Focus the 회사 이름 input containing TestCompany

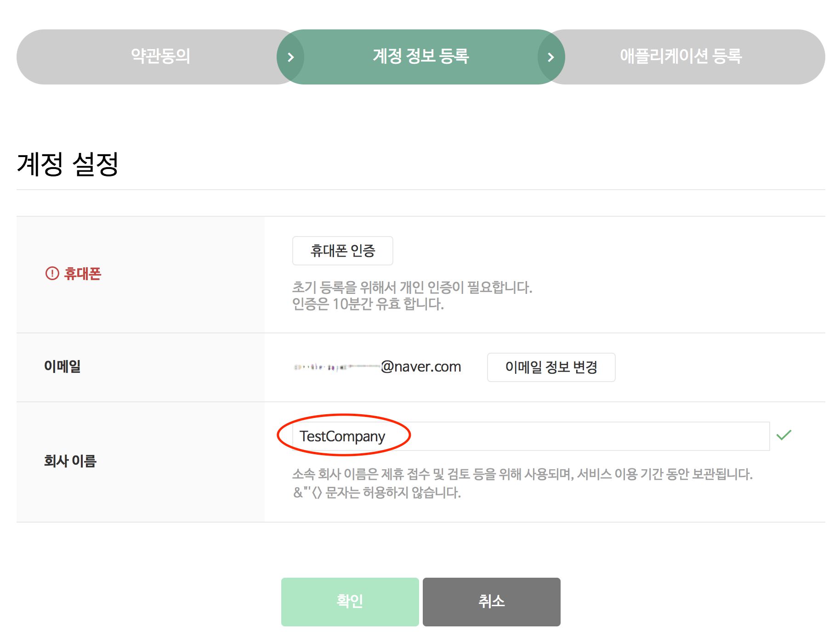[x=528, y=436]
